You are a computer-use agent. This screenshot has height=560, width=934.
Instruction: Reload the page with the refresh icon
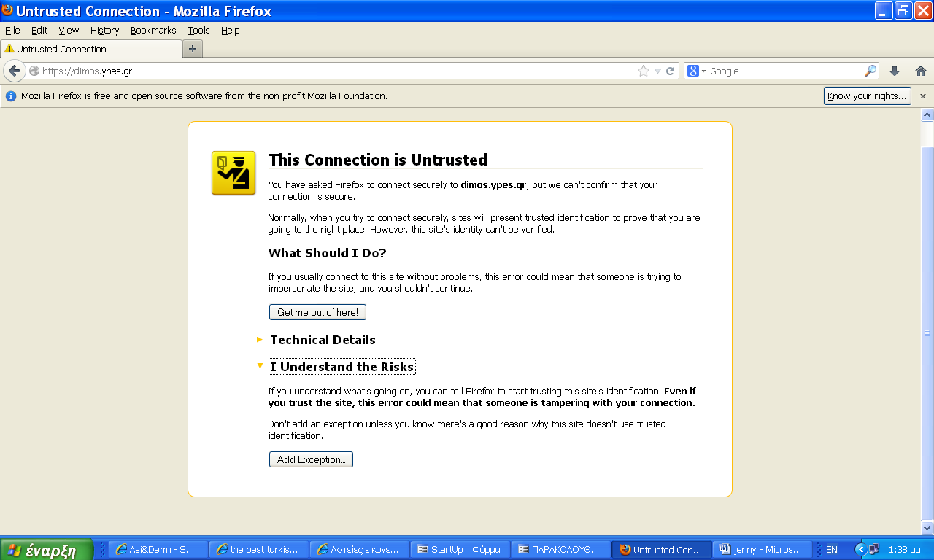coord(670,71)
